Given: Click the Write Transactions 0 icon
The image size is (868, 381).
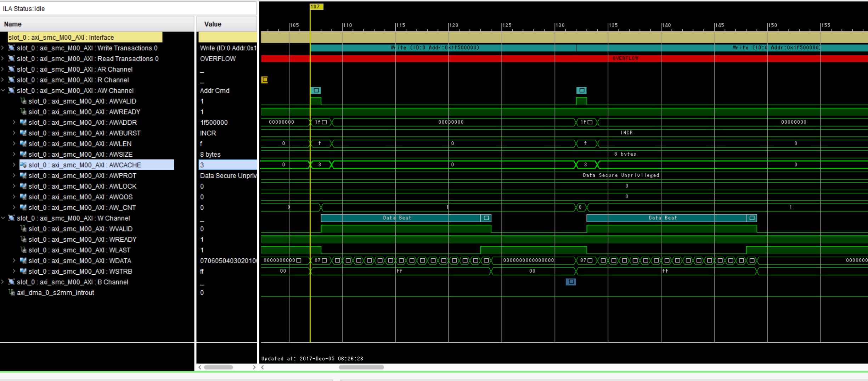Looking at the screenshot, I should (12, 48).
